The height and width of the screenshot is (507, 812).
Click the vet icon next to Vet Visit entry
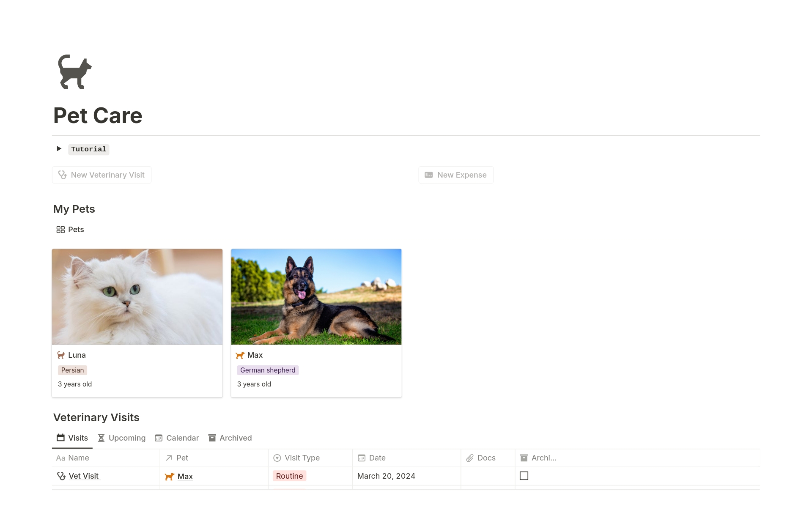pyautogui.click(x=61, y=476)
